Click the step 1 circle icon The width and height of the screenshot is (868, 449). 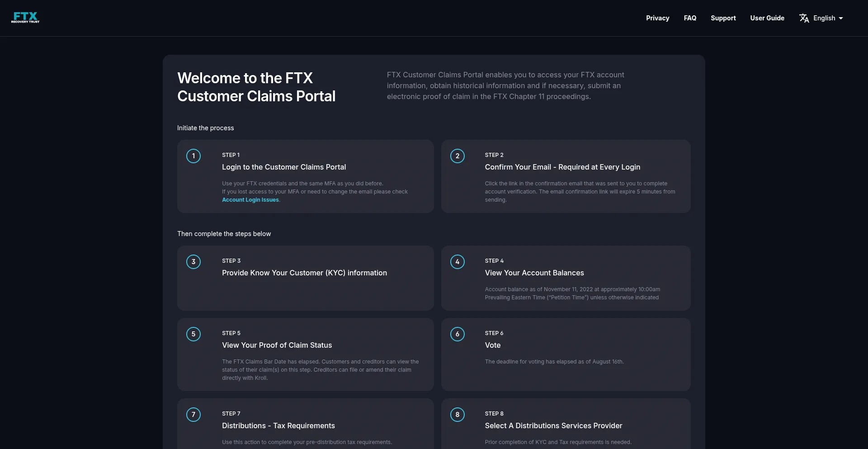[x=193, y=156]
